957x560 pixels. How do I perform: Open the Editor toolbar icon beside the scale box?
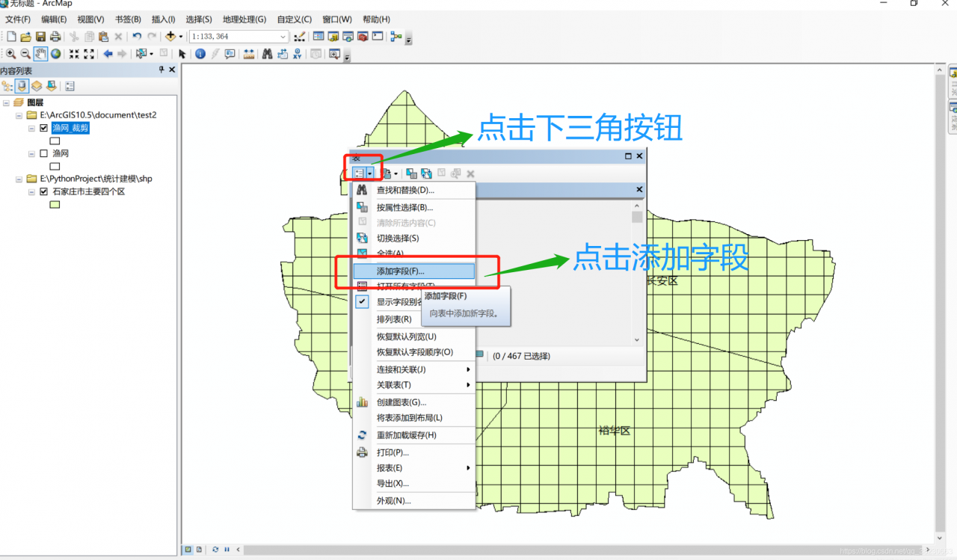pos(300,36)
